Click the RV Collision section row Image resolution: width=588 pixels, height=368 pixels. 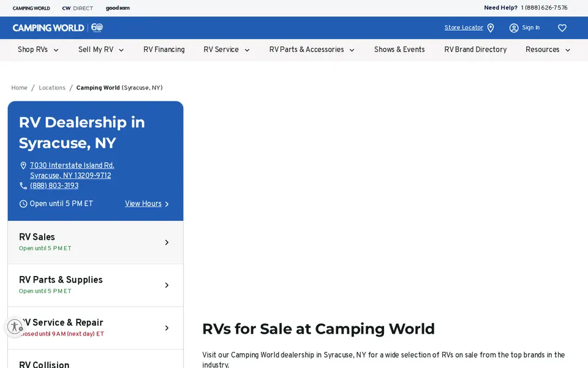96,359
